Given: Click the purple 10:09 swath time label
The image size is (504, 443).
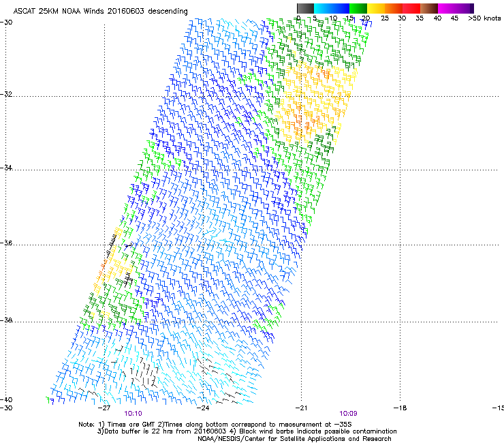Looking at the screenshot, I should (x=348, y=414).
